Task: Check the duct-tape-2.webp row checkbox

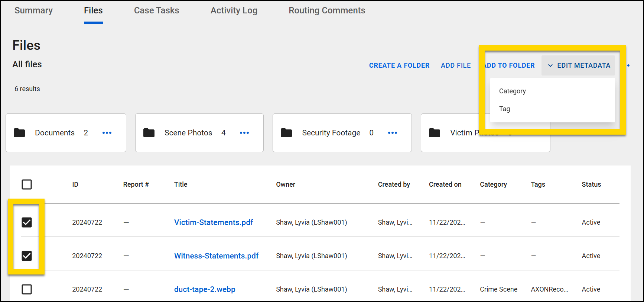Action: [x=27, y=289]
